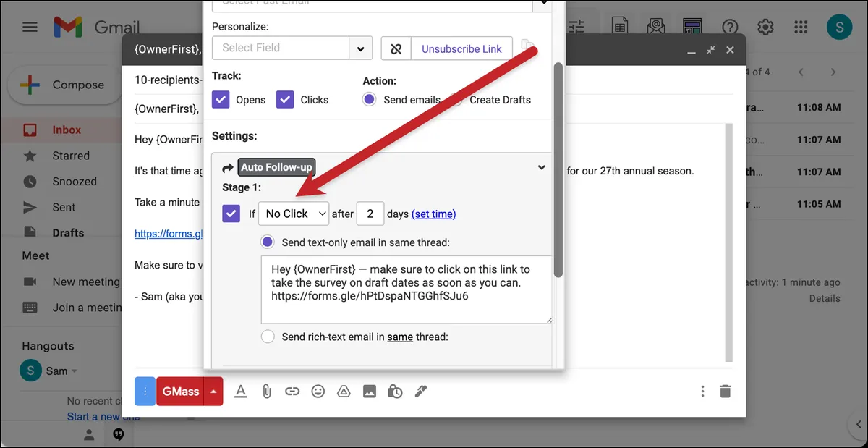The height and width of the screenshot is (448, 868).
Task: Go to older messages arrow
Action: 833,72
